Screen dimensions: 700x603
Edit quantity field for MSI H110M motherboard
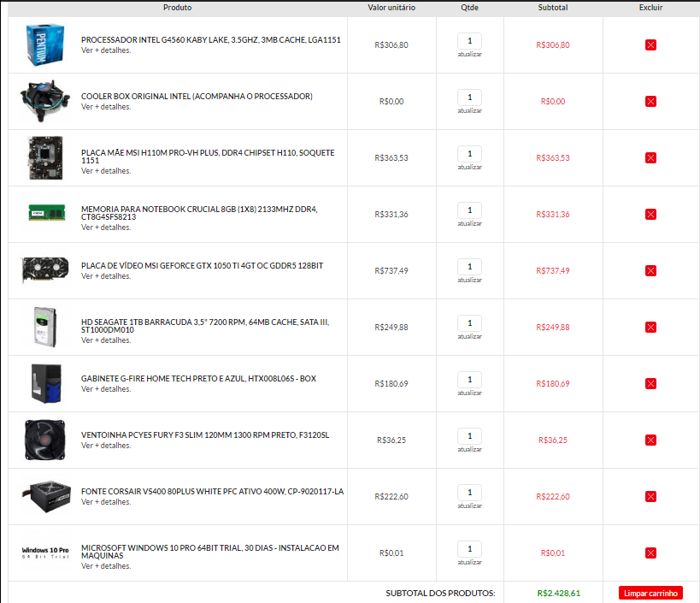469,154
